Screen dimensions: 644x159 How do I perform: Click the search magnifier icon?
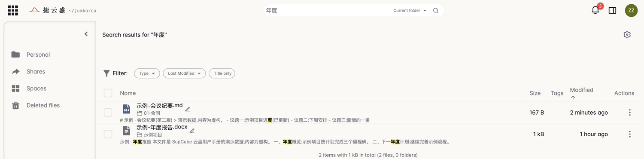point(436,11)
